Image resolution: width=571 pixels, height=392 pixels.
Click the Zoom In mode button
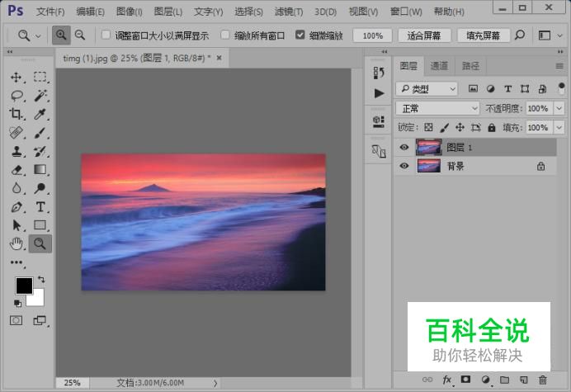point(61,35)
